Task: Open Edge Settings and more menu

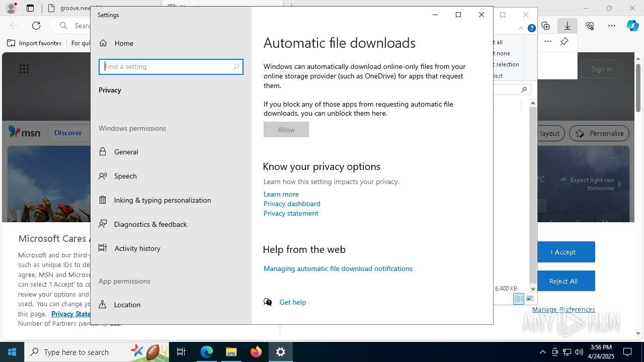Action: click(612, 26)
